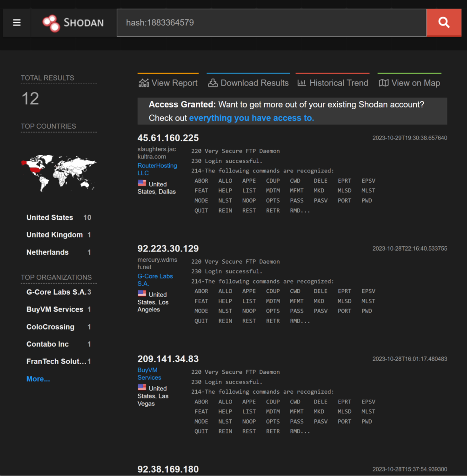Click hostname slaughters.jackultra.com
Image resolution: width=467 pixels, height=476 pixels.
click(156, 152)
